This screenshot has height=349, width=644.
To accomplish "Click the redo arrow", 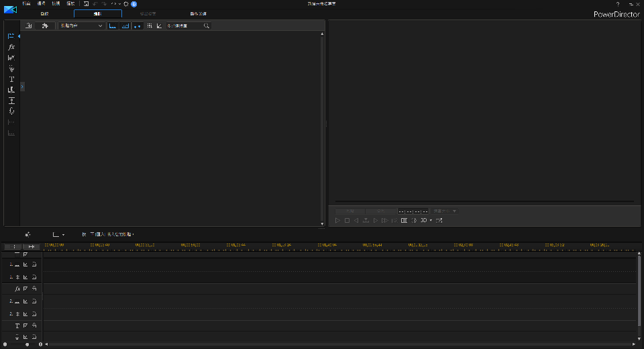I will [x=104, y=4].
